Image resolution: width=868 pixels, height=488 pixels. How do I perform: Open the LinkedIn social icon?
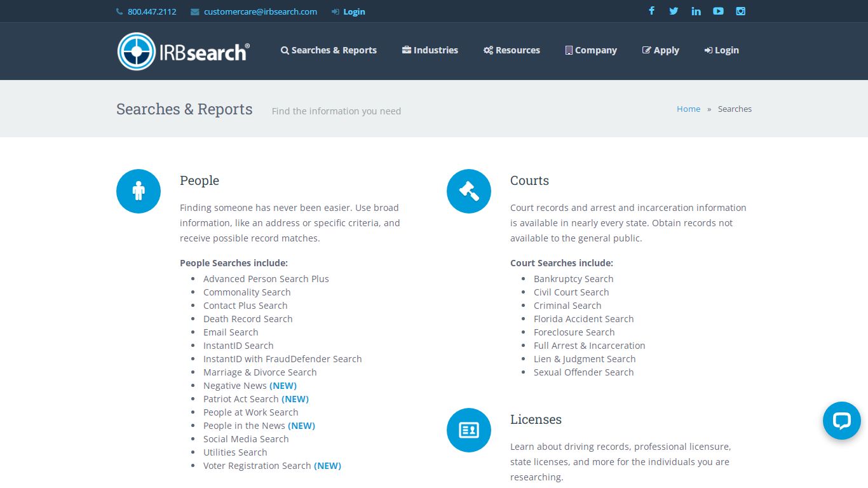click(696, 11)
